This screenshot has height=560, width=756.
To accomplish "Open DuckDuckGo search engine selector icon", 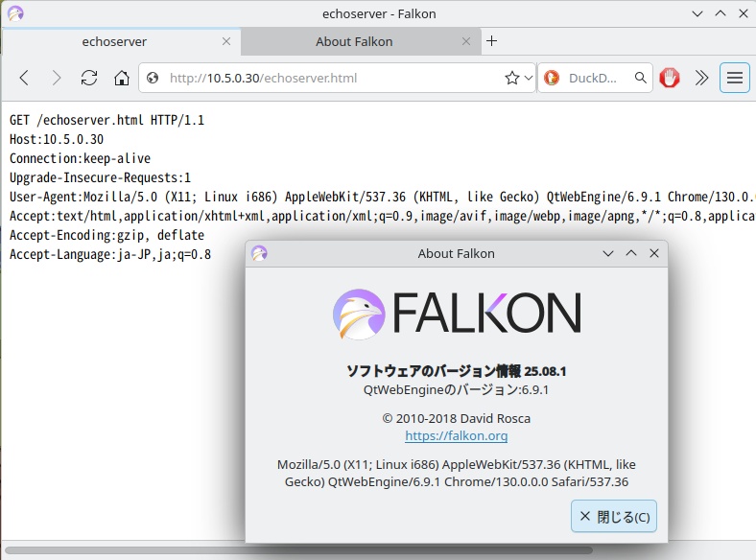I will point(552,78).
